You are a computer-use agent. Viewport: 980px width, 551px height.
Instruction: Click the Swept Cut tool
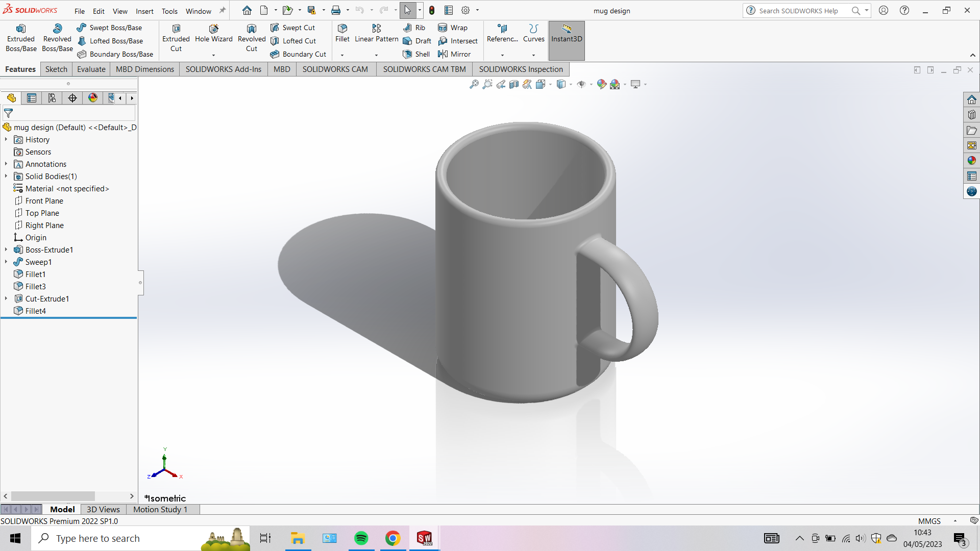click(293, 28)
